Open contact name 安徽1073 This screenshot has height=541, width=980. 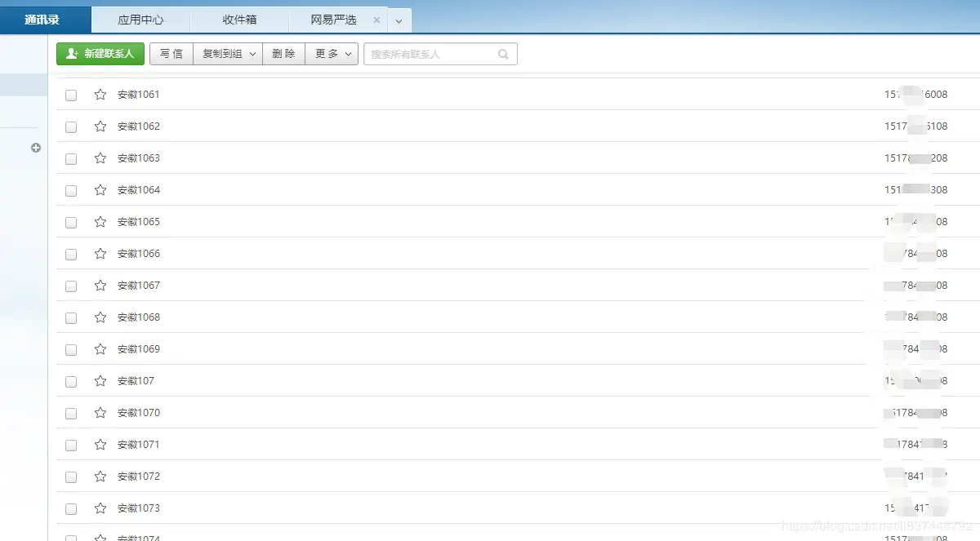point(139,508)
